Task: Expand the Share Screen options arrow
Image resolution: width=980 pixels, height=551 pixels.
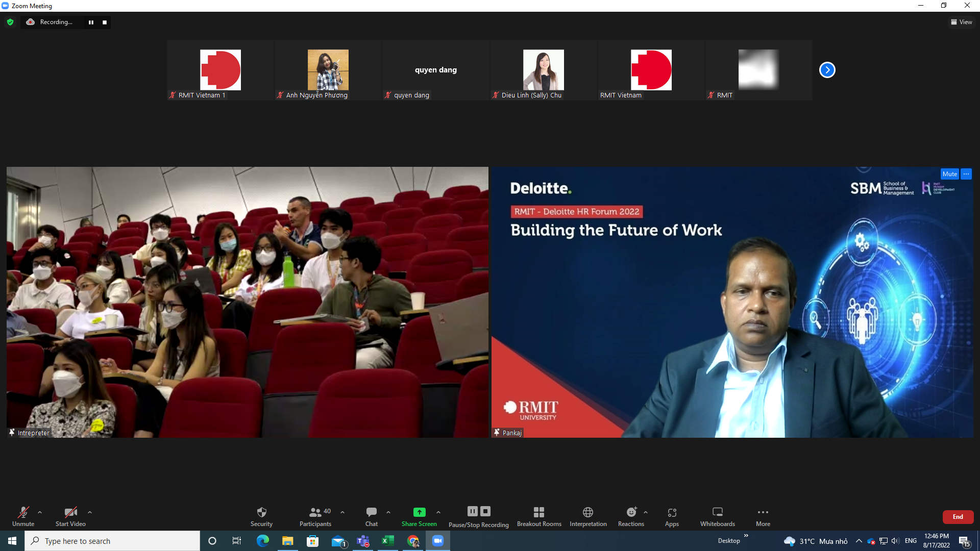Action: tap(438, 512)
